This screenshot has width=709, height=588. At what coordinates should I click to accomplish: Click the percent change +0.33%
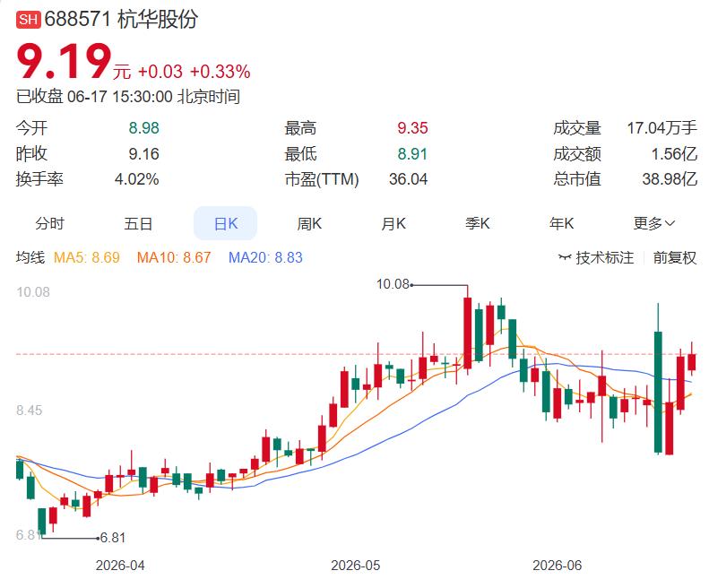click(220, 72)
